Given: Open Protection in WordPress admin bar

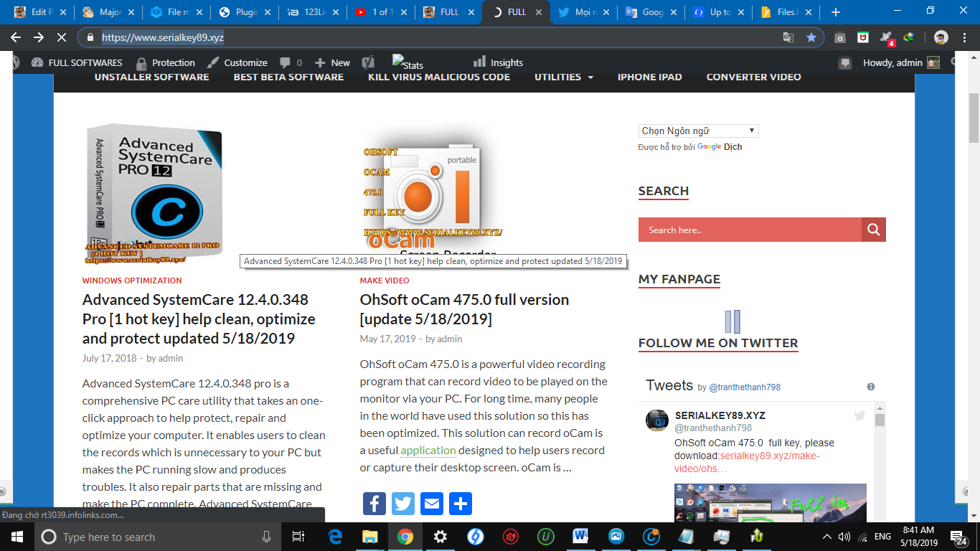Looking at the screenshot, I should [165, 62].
